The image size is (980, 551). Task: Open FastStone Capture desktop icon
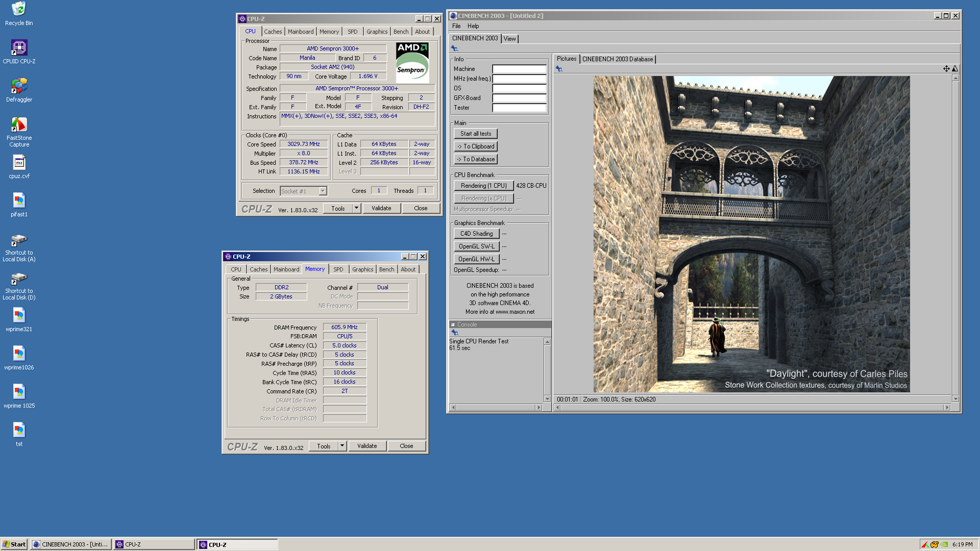19,131
